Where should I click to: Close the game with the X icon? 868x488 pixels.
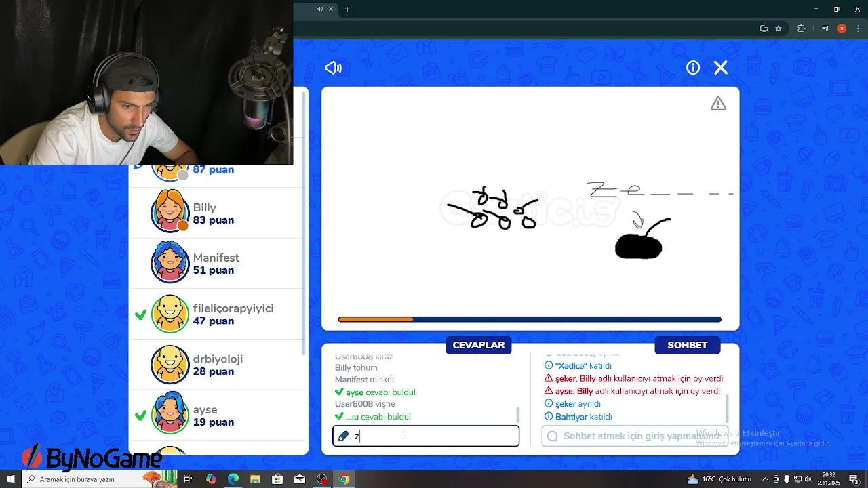pyautogui.click(x=721, y=68)
